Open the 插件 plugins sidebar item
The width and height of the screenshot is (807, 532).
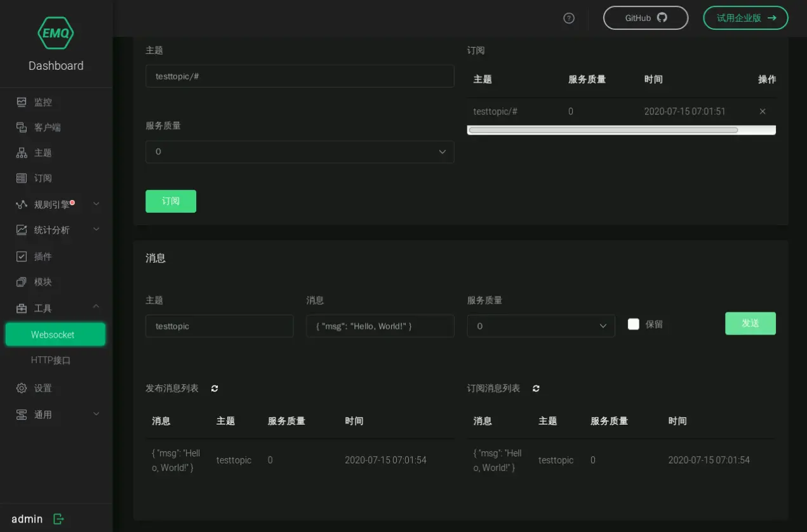(43, 256)
